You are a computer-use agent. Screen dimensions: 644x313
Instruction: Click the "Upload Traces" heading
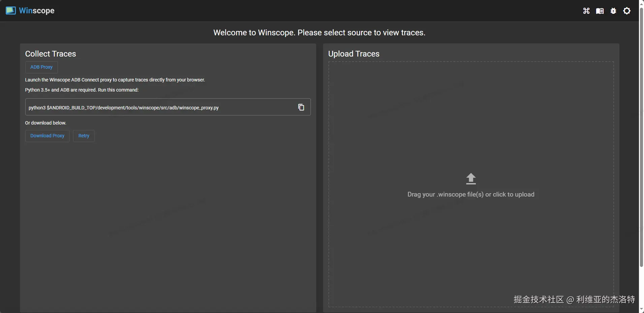[354, 54]
